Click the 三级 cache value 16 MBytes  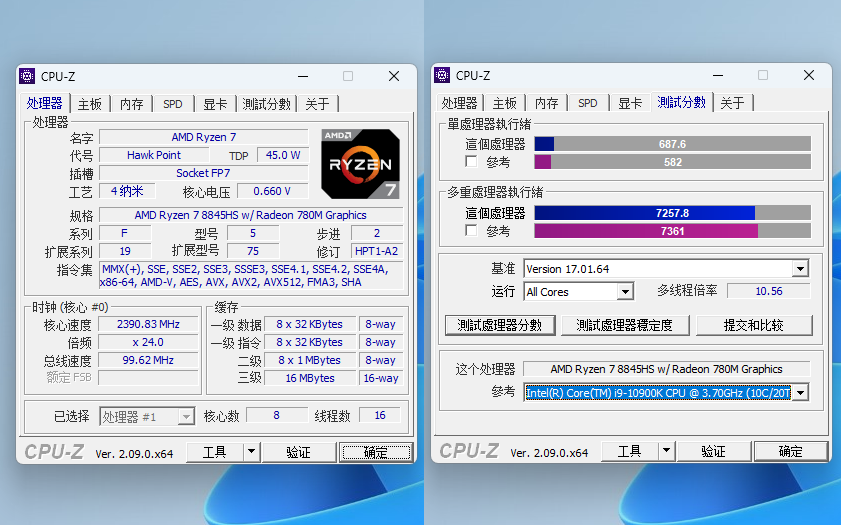[x=310, y=378]
